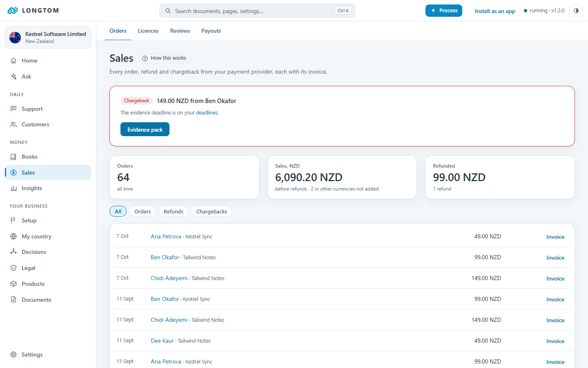Image resolution: width=588 pixels, height=368 pixels.
Task: Click Install as an app link
Action: click(x=495, y=11)
